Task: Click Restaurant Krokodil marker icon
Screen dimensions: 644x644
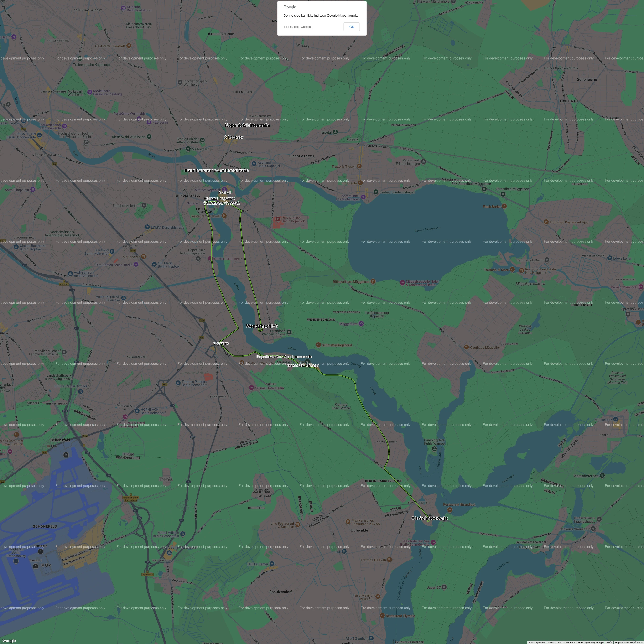Action: [x=224, y=216]
